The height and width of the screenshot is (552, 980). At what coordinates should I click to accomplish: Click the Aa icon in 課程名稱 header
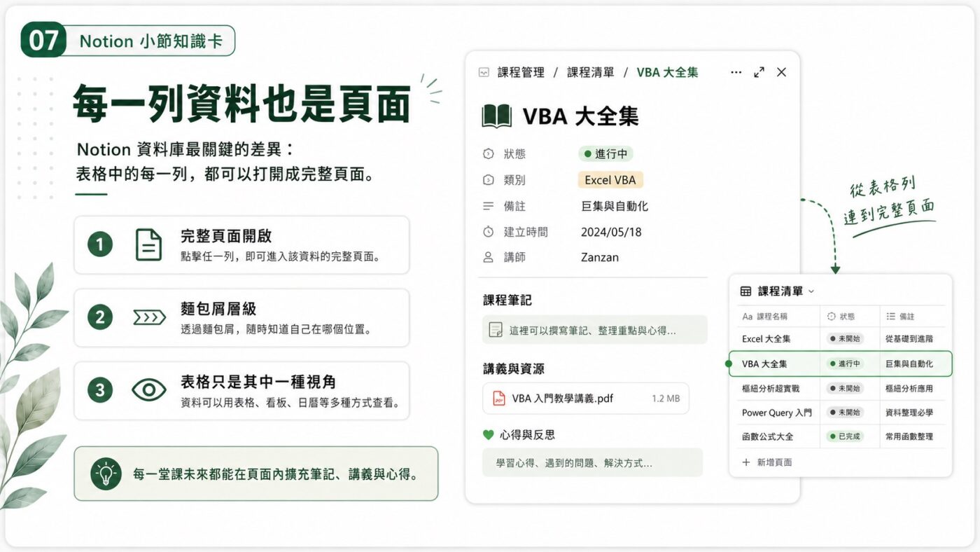pyautogui.click(x=748, y=317)
